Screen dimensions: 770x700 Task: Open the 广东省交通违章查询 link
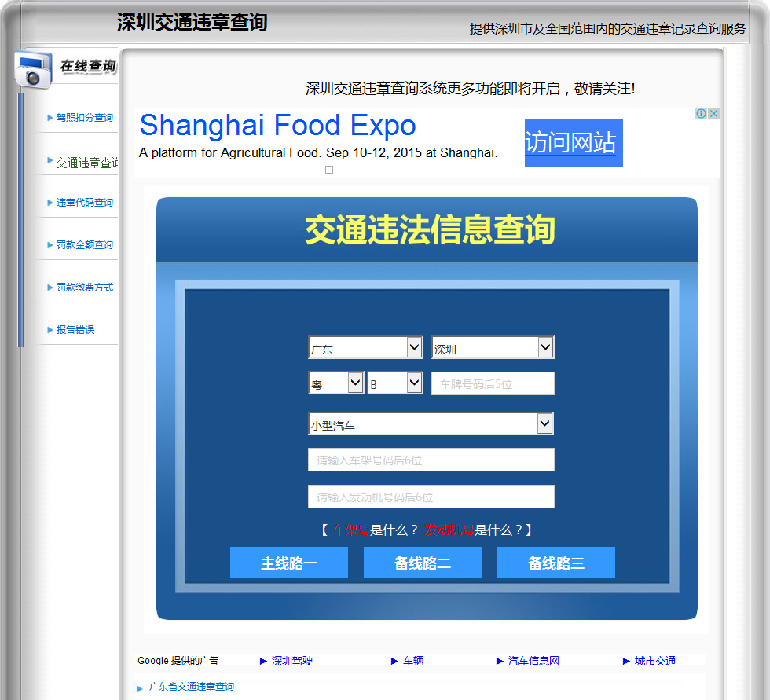[192, 687]
